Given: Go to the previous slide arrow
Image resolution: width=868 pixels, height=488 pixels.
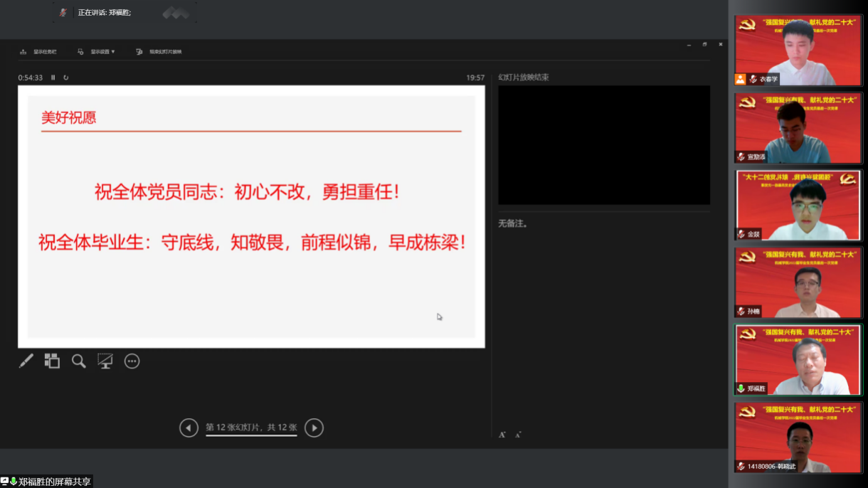Looking at the screenshot, I should tap(189, 428).
